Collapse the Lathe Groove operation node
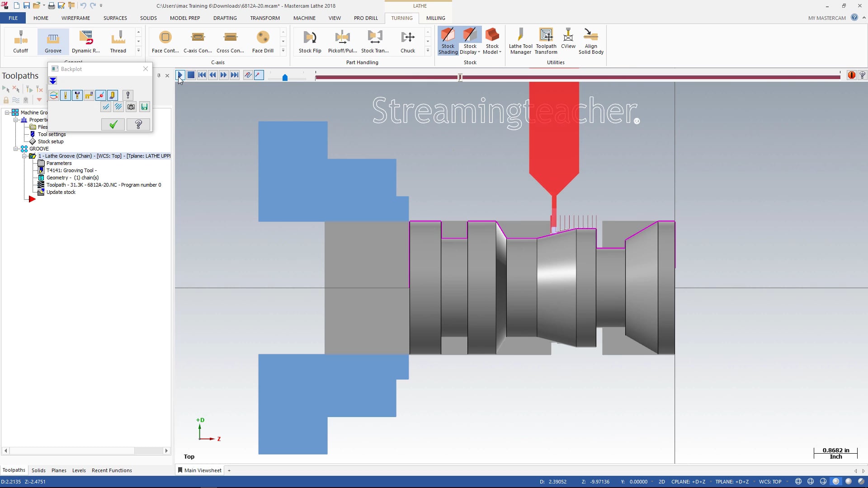 pos(24,156)
